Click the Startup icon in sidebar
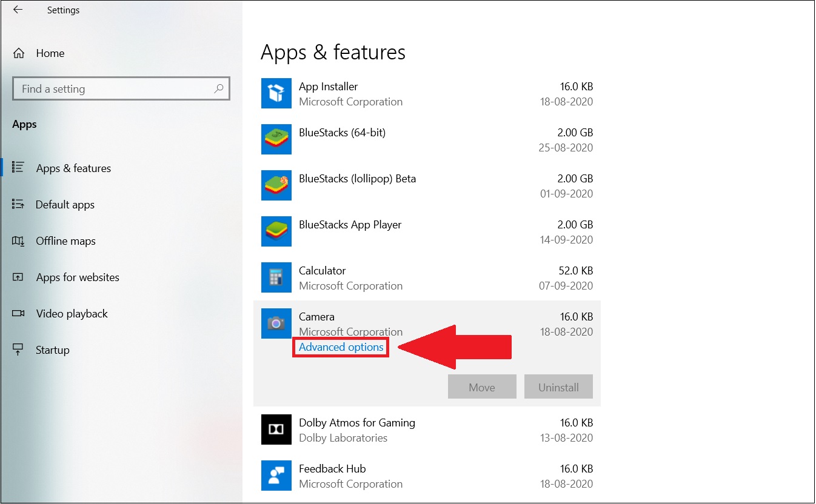Image resolution: width=816 pixels, height=504 pixels. [x=18, y=350]
